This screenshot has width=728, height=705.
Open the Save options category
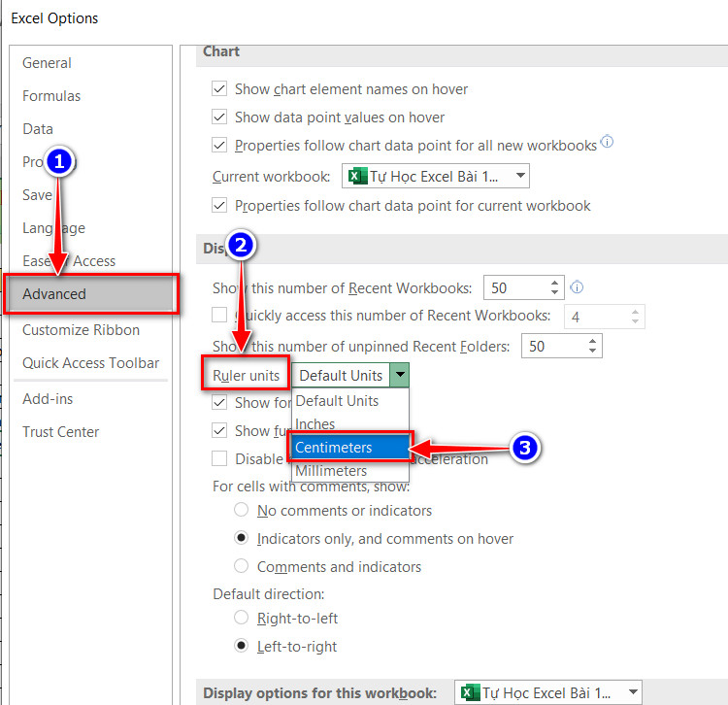click(37, 194)
